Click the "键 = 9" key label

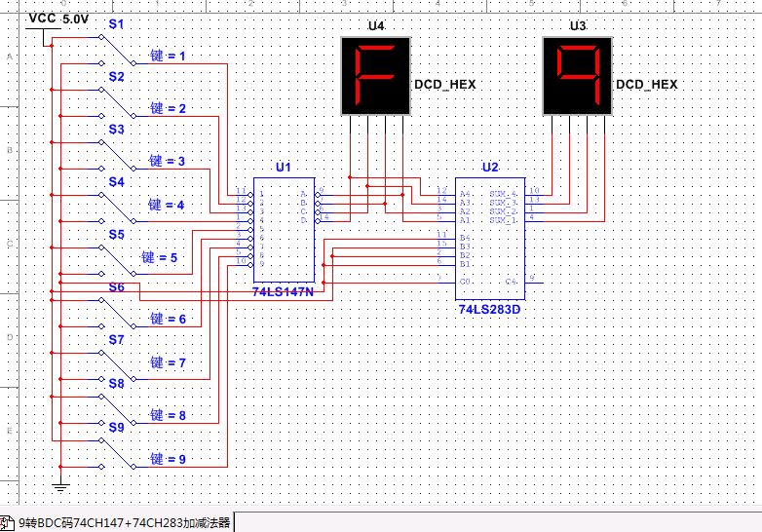click(167, 459)
